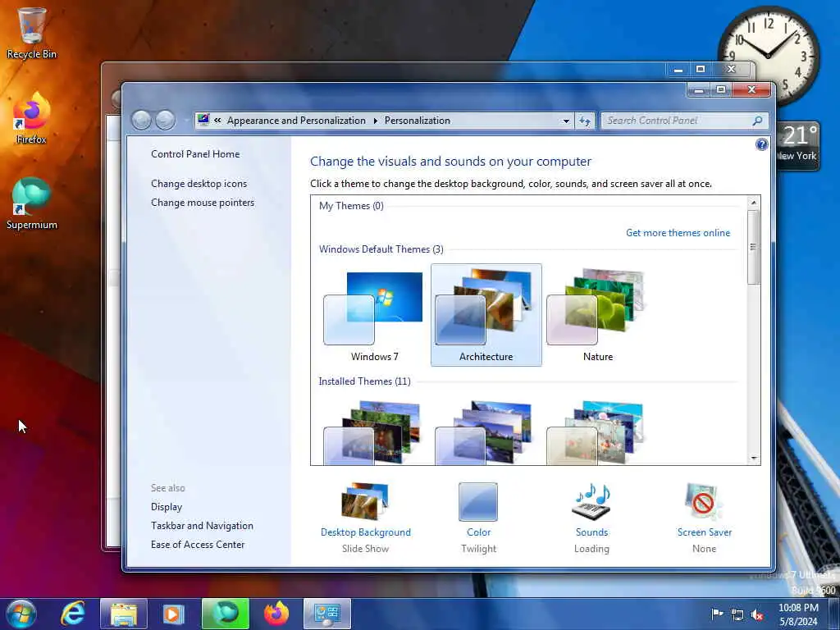Open the Screen Saver settings icon

703,501
